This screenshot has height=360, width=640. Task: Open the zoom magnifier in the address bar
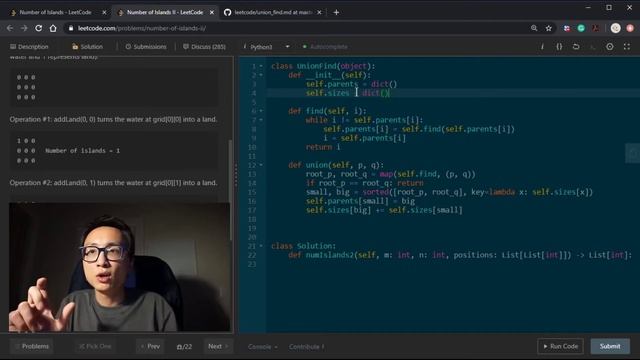tap(534, 28)
